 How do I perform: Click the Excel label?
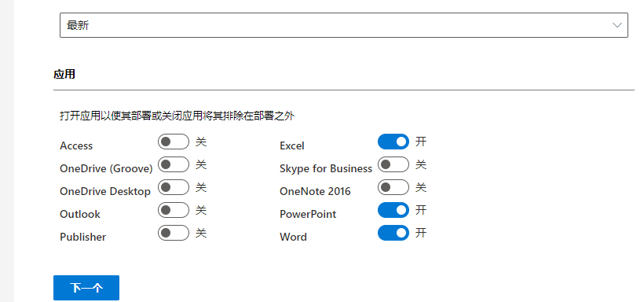(292, 145)
